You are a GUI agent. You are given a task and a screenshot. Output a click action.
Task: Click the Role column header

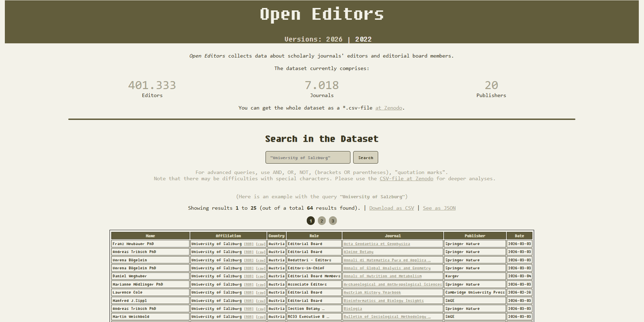click(x=314, y=236)
